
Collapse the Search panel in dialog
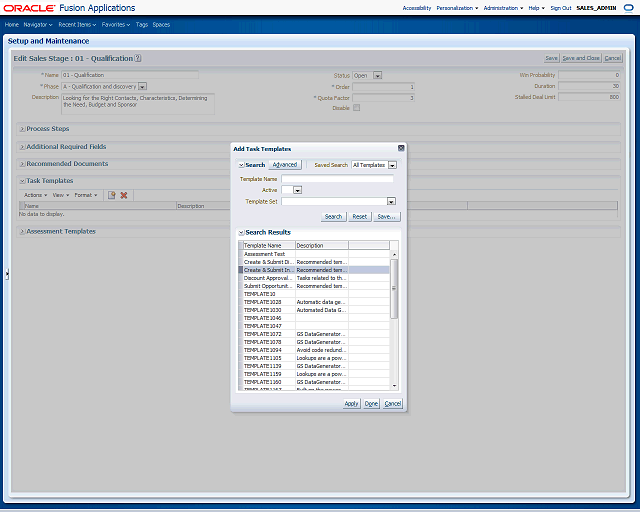[x=241, y=165]
